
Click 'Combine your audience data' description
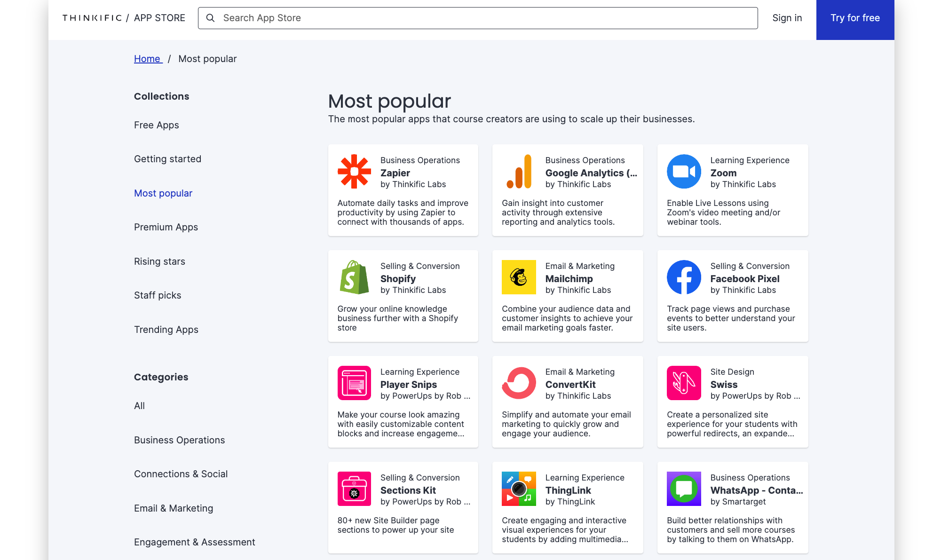coord(567,318)
